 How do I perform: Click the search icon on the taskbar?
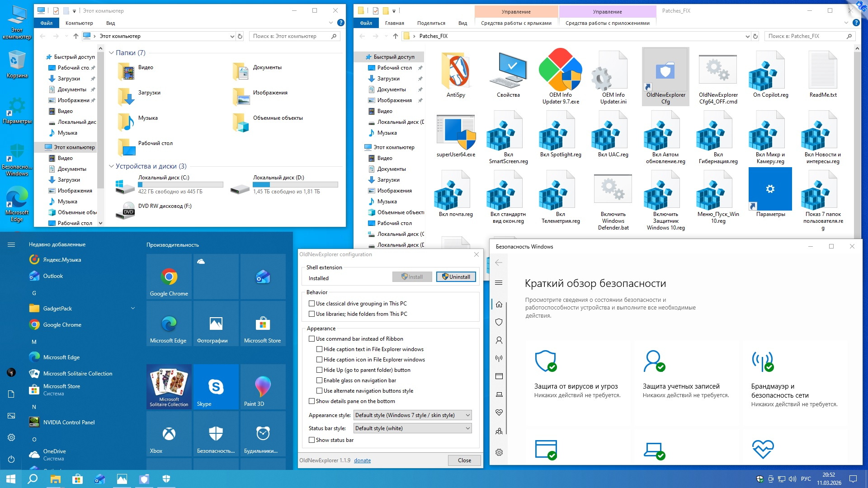pyautogui.click(x=33, y=479)
